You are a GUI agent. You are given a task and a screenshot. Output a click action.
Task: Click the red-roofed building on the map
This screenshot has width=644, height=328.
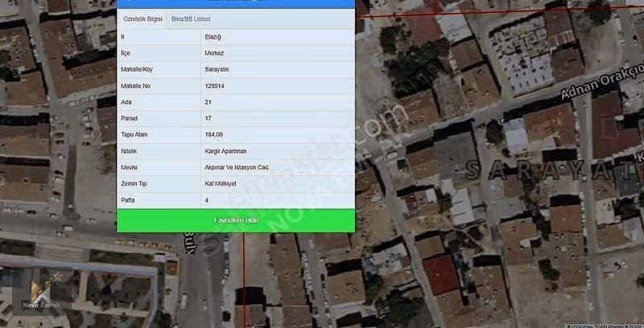441,274
